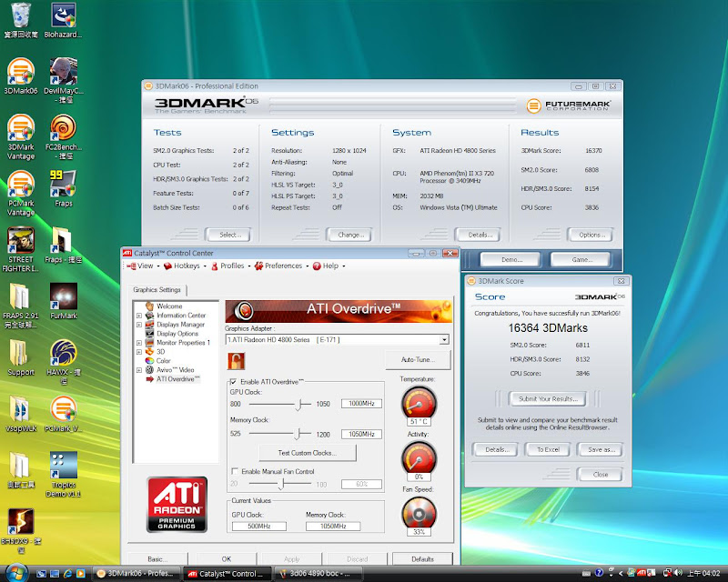Viewport: 728px width, 582px height.
Task: Launch the Street Fighter desktop icon
Action: coord(20,249)
